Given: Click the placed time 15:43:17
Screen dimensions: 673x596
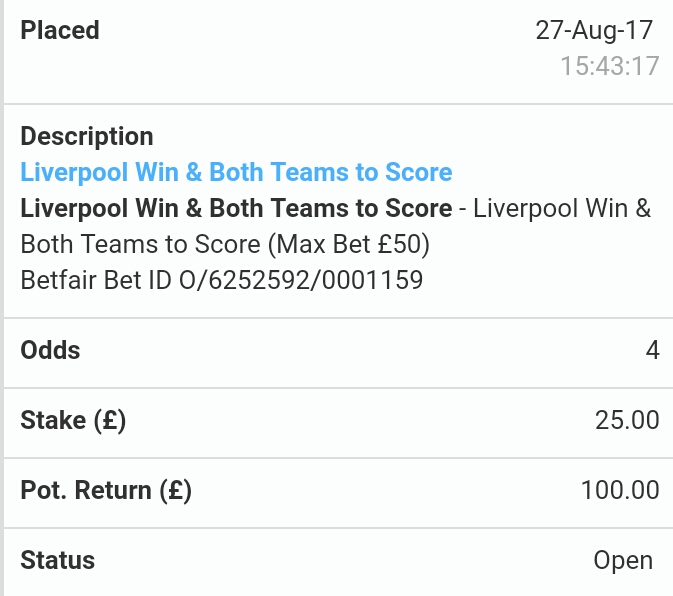Looking at the screenshot, I should 610,66.
